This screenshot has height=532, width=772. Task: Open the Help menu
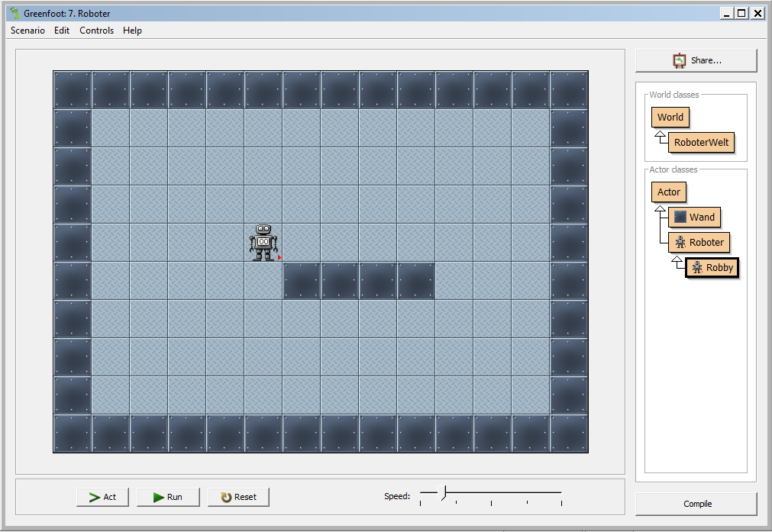[132, 31]
